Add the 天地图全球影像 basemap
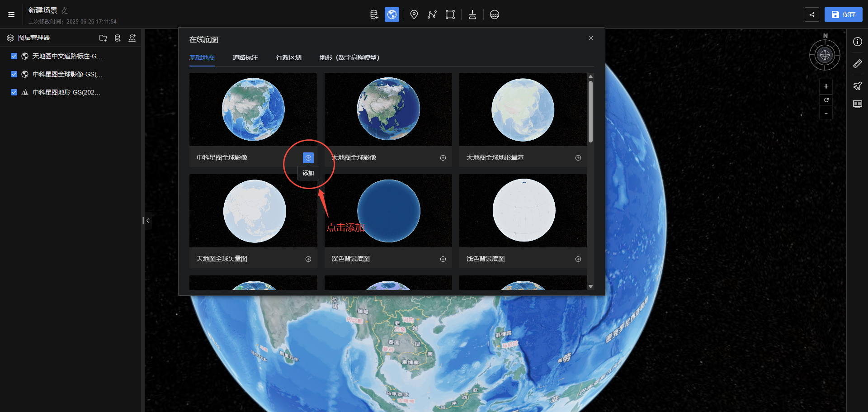 click(443, 158)
